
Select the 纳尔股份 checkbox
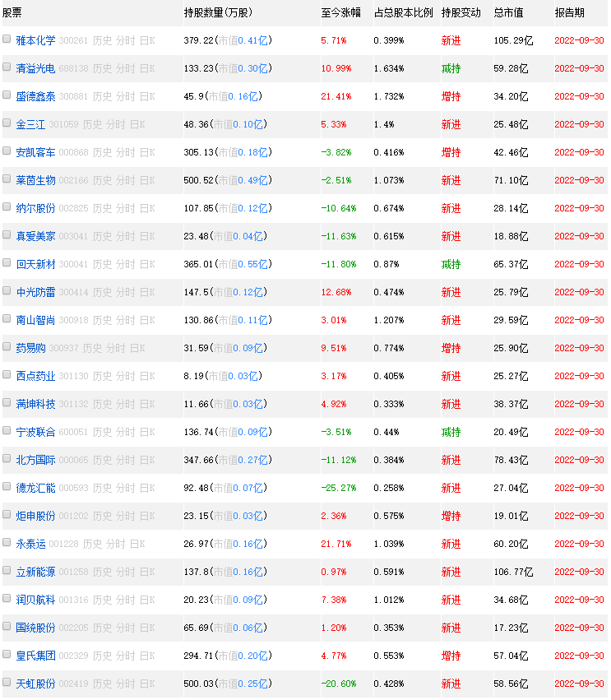7,207
